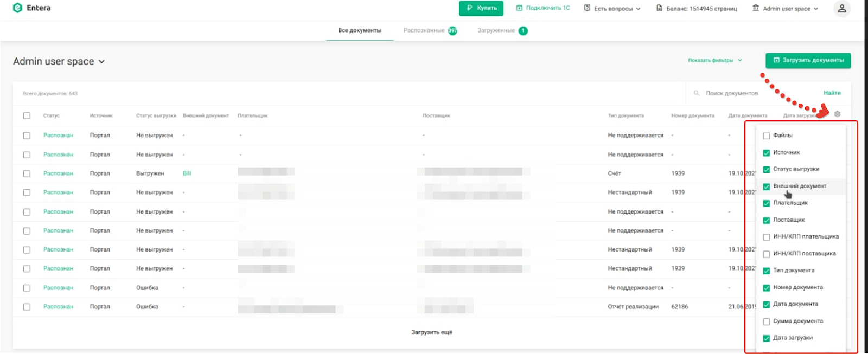Click the Всего документов: 643 label
Image resolution: width=868 pixels, height=354 pixels.
[x=50, y=94]
